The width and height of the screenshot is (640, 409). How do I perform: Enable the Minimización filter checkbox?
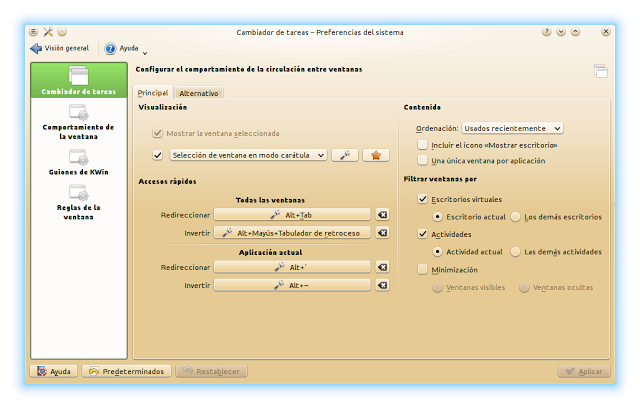pyautogui.click(x=423, y=269)
